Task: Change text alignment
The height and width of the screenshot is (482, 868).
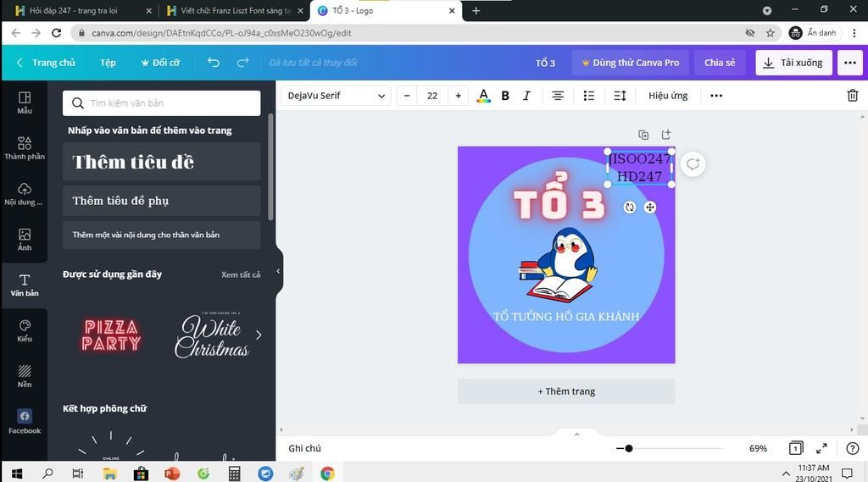Action: coord(558,96)
